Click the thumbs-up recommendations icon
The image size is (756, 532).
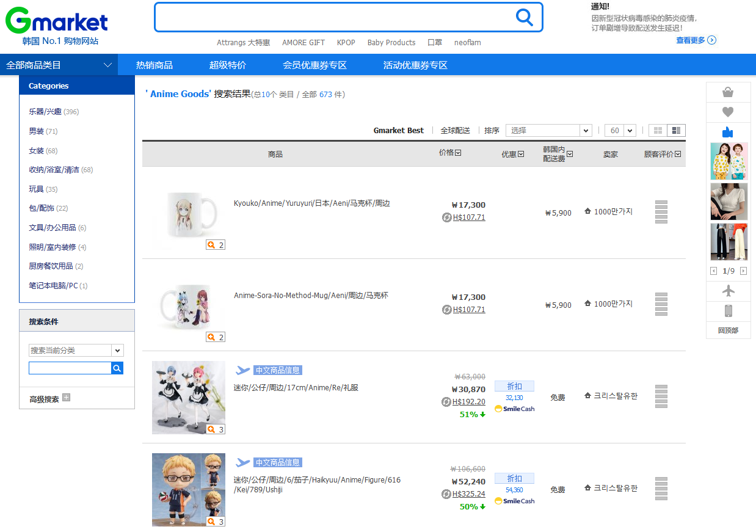pyautogui.click(x=727, y=132)
